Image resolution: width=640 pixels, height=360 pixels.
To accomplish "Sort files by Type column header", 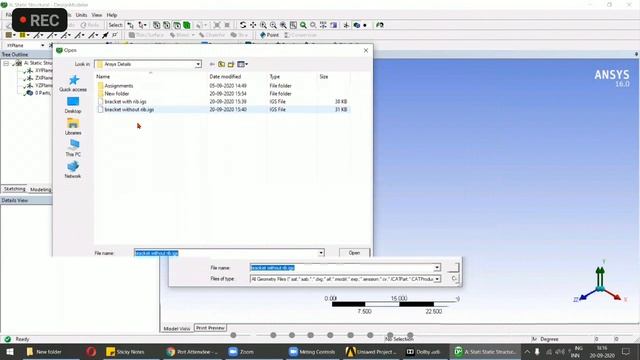I will pos(275,77).
